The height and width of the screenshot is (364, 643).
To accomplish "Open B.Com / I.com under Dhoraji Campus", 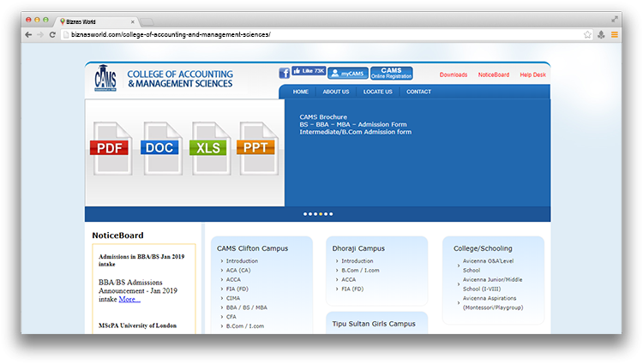I will 360,271.
